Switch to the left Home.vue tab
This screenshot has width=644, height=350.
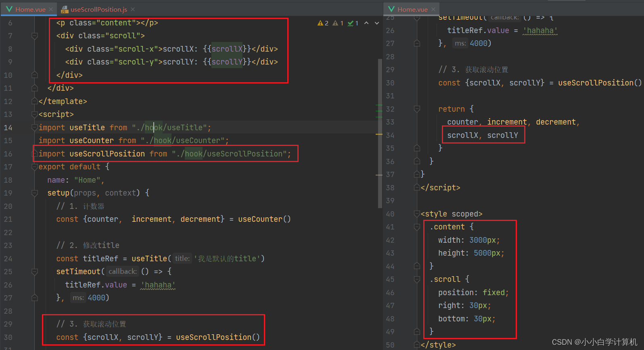[30, 9]
